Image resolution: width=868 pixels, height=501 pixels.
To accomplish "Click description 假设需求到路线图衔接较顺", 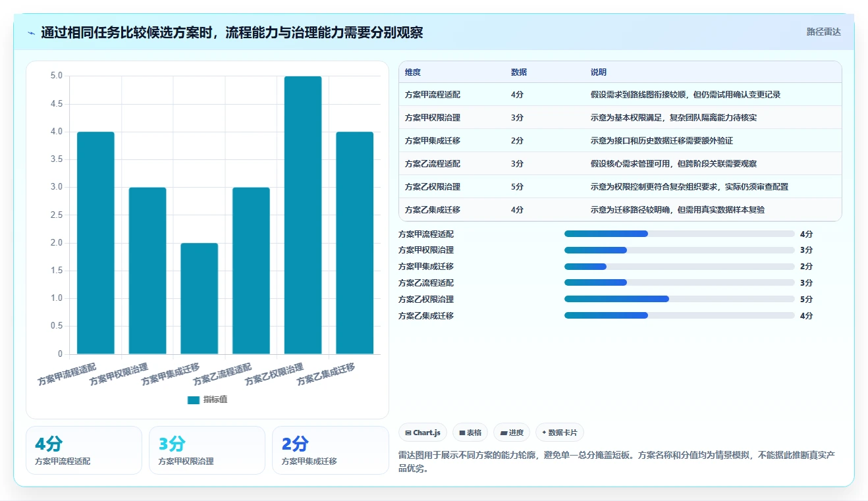I will tap(686, 95).
